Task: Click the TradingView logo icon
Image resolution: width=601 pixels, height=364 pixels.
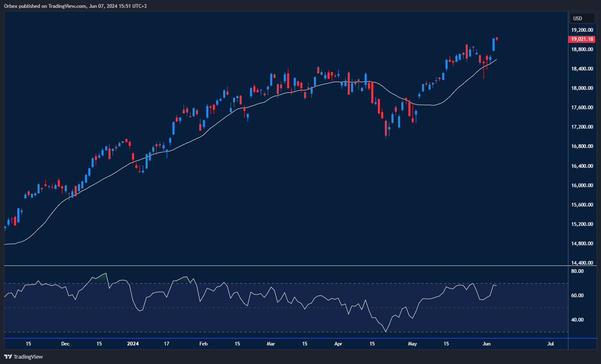Action: click(8, 357)
